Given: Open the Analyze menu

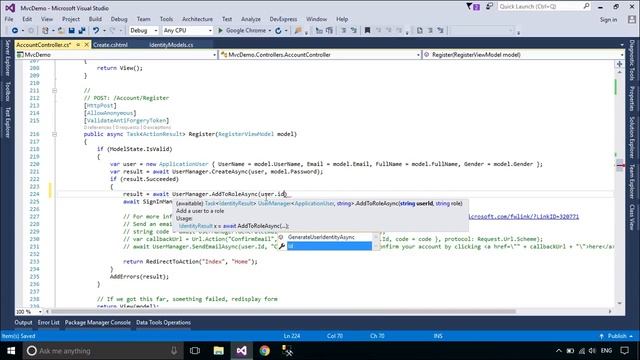Looking at the screenshot, I should click(251, 19).
